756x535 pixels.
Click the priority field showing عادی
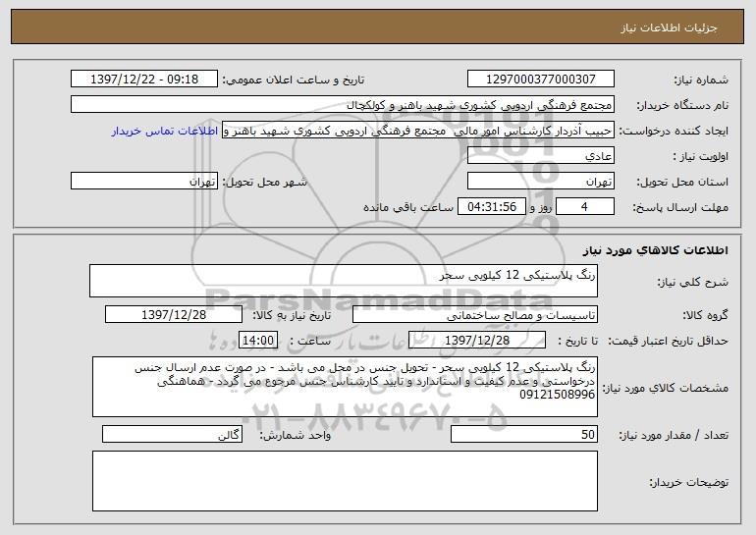pyautogui.click(x=540, y=156)
